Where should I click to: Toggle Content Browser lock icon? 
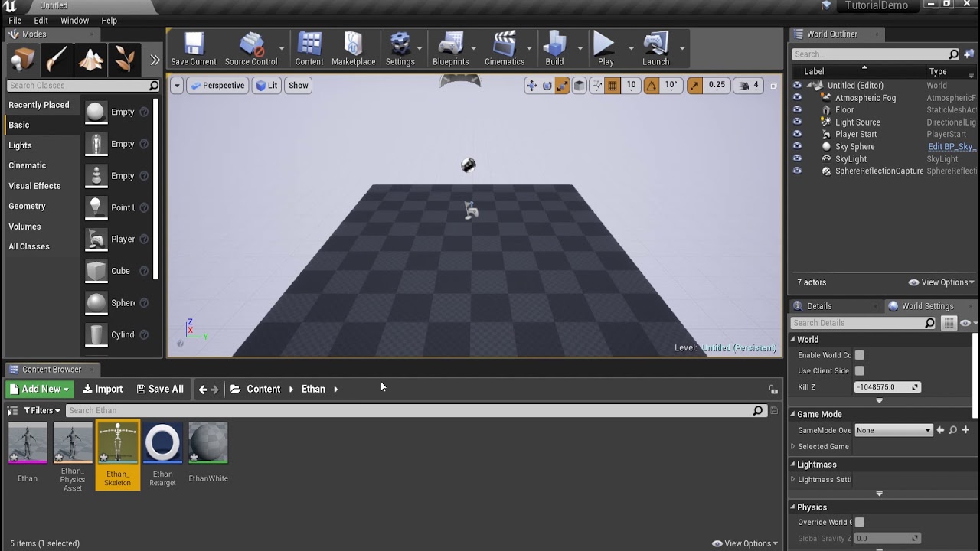pos(773,390)
